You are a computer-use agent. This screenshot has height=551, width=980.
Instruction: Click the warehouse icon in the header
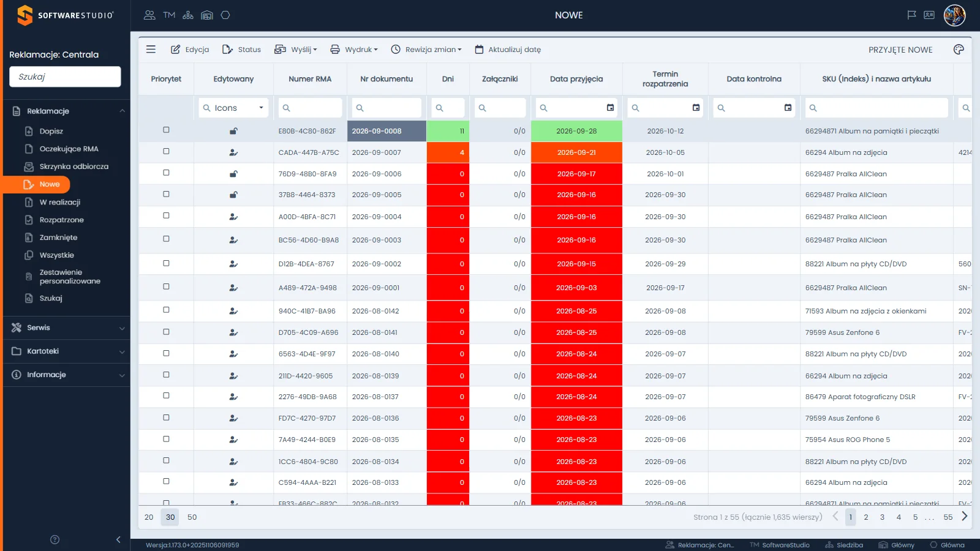pyautogui.click(x=207, y=15)
